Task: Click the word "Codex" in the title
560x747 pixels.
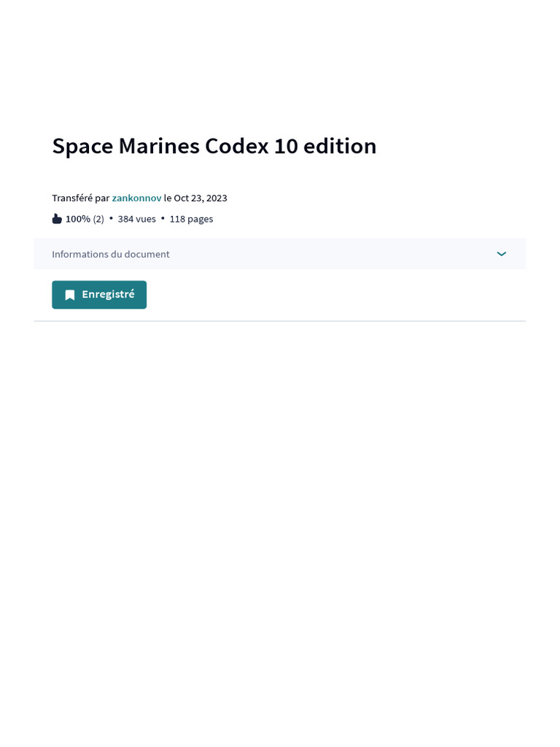Action: tap(237, 146)
